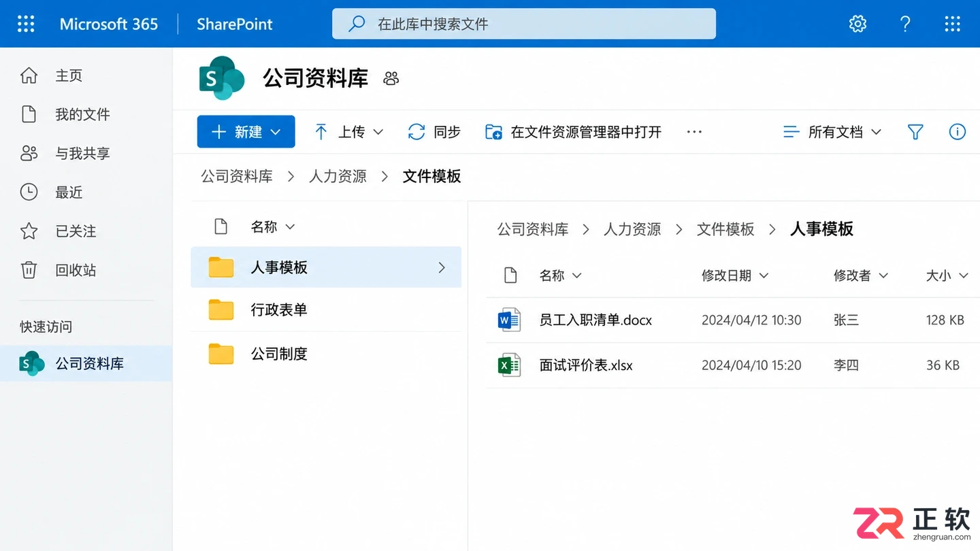Click the 公司制度 folder icon

[221, 354]
